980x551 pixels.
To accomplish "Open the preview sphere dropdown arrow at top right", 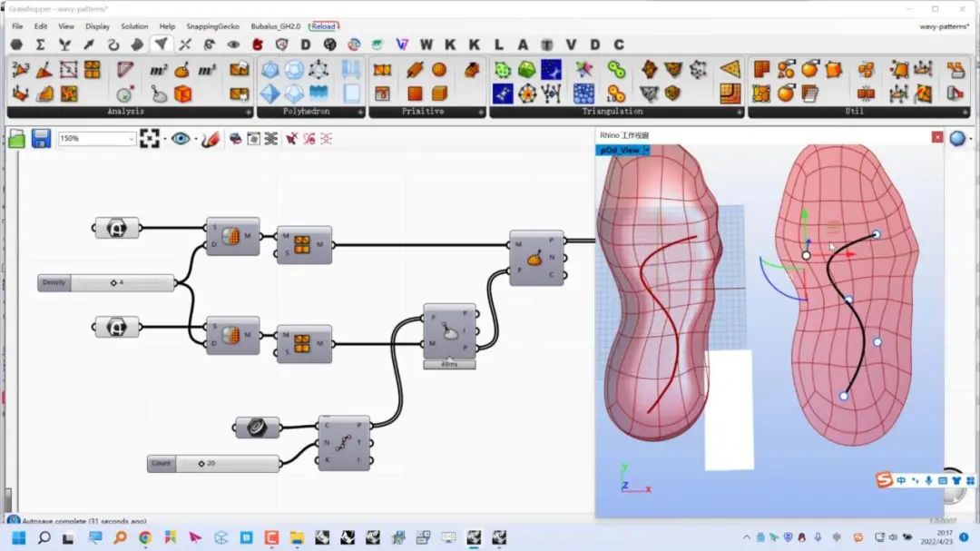I will click(971, 139).
